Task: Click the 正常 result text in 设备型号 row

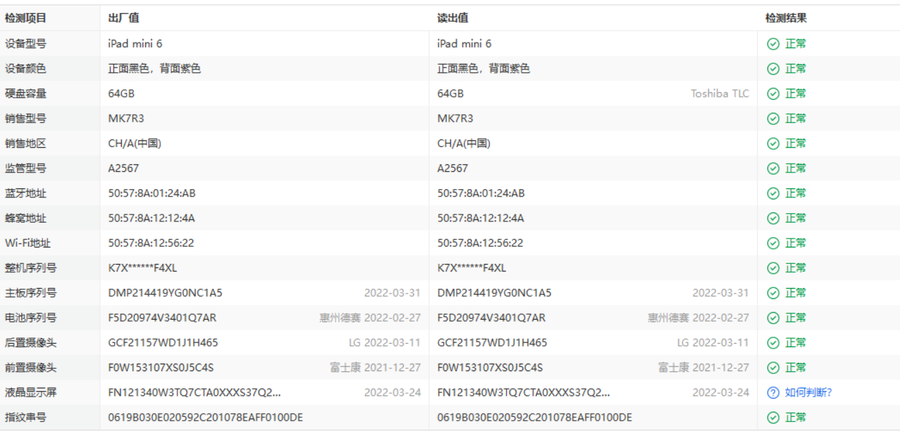Action: coord(796,44)
